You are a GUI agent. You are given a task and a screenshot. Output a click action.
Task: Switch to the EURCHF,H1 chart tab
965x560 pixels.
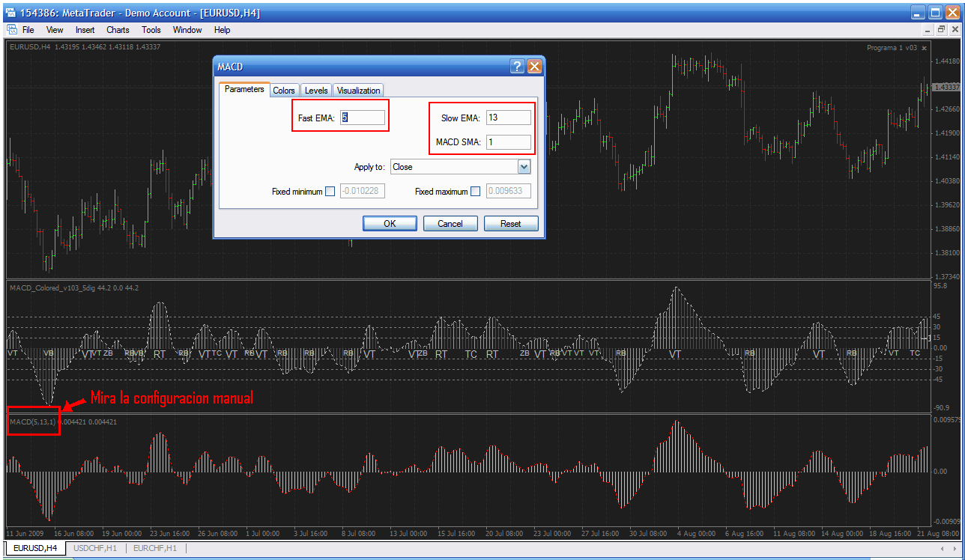coord(155,548)
